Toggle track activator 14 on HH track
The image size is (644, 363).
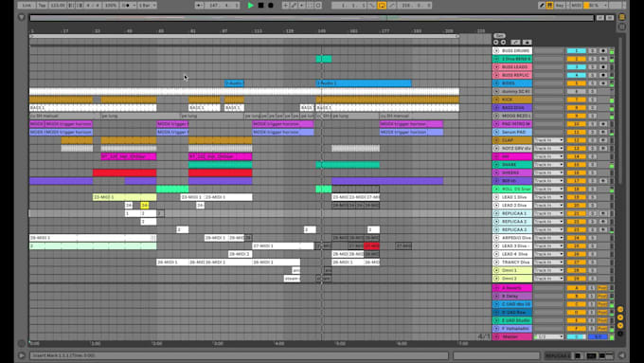pos(576,156)
